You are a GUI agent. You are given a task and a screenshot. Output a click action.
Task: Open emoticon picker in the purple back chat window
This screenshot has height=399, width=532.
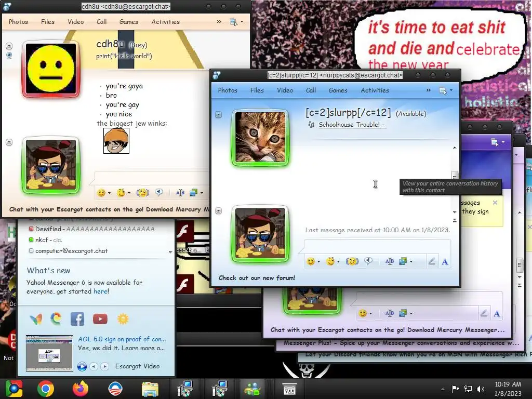363,313
